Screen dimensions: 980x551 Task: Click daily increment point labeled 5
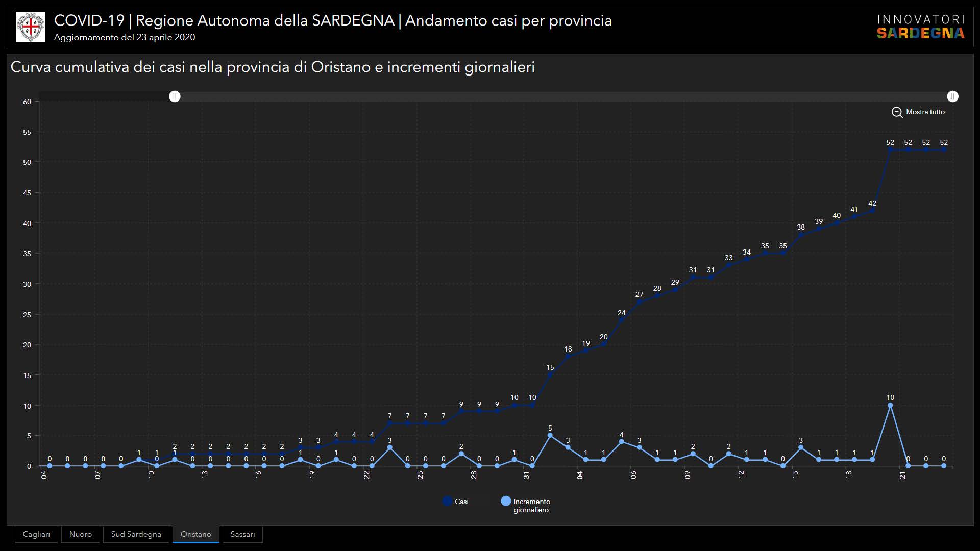550,436
